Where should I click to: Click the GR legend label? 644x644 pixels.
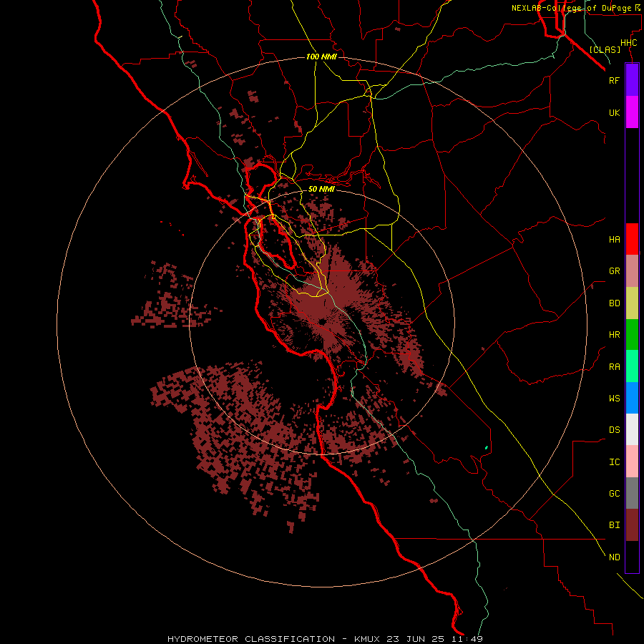pyautogui.click(x=614, y=271)
